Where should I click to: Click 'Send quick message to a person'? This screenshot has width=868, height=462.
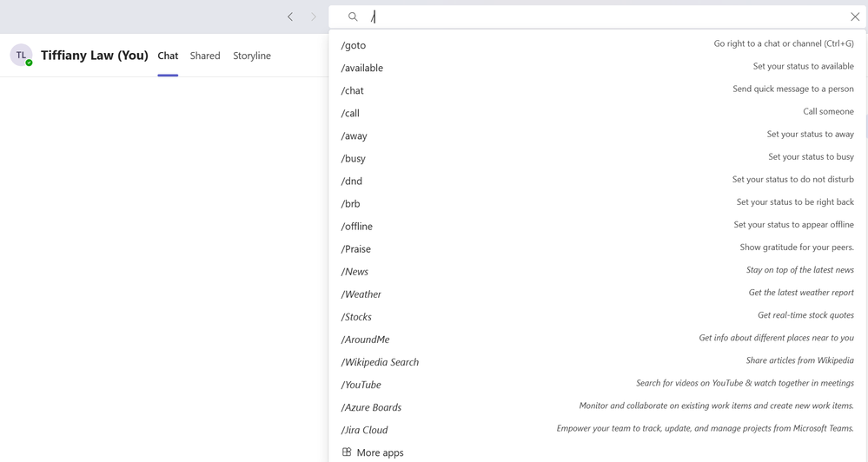click(793, 89)
